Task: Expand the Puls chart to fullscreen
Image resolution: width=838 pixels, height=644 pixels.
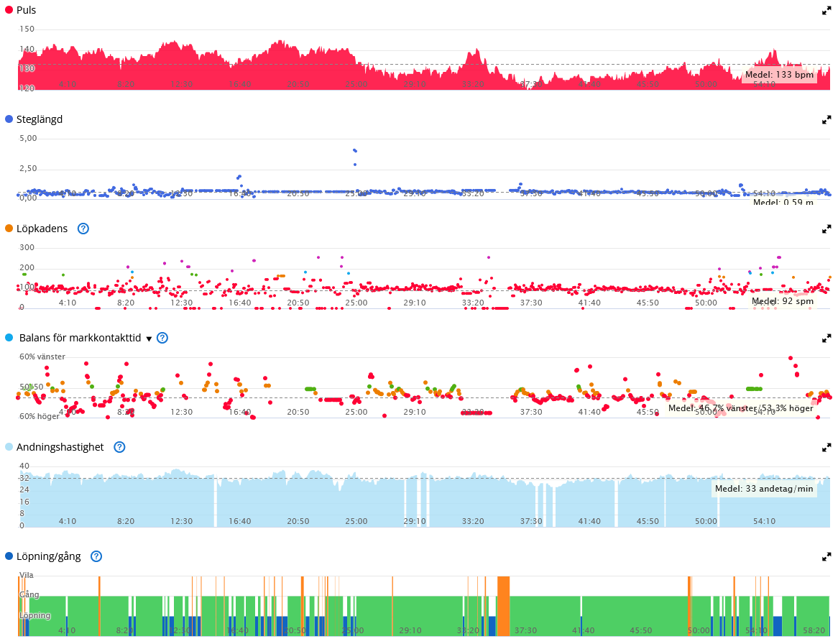Action: pyautogui.click(x=827, y=11)
